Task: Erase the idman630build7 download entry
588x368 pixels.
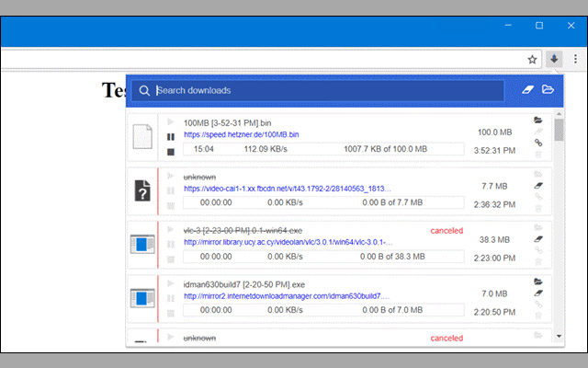Action: [x=538, y=293]
